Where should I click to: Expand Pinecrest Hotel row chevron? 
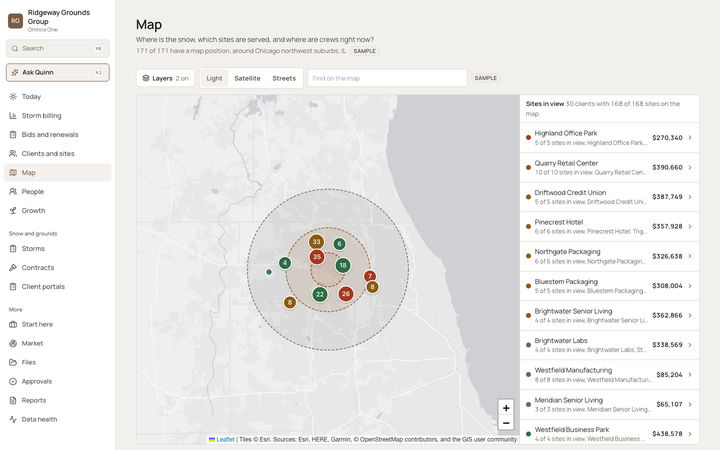[x=690, y=226]
